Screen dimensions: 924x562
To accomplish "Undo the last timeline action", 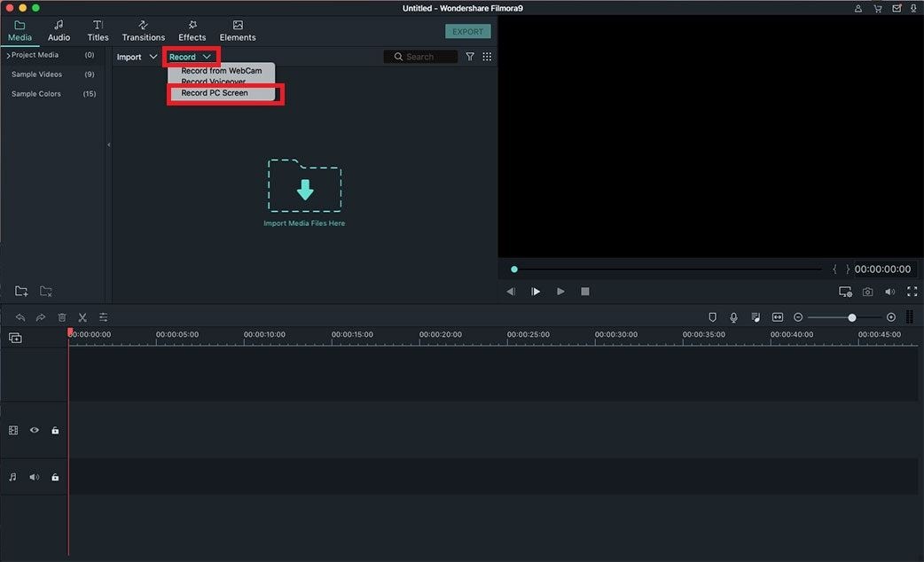I will coord(20,317).
